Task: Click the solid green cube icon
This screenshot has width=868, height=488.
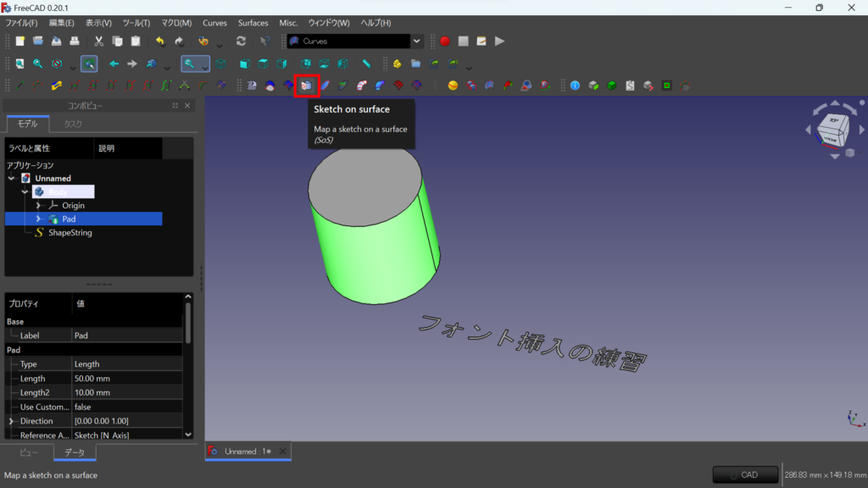Action: tap(612, 86)
